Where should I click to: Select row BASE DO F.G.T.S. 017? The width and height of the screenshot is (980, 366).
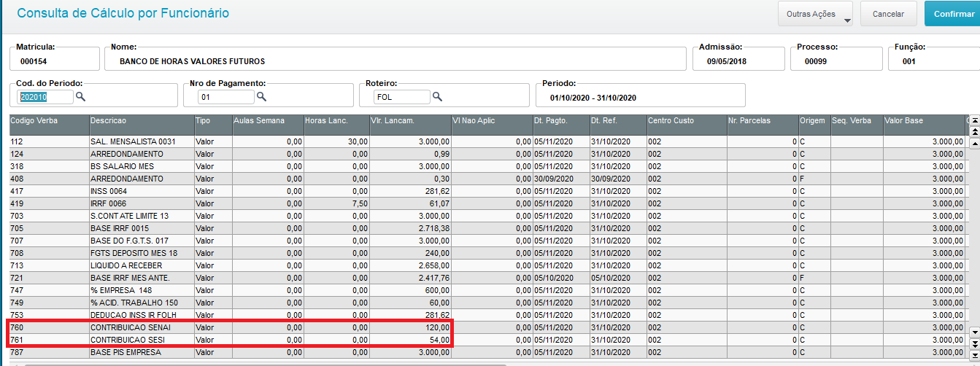(x=487, y=241)
